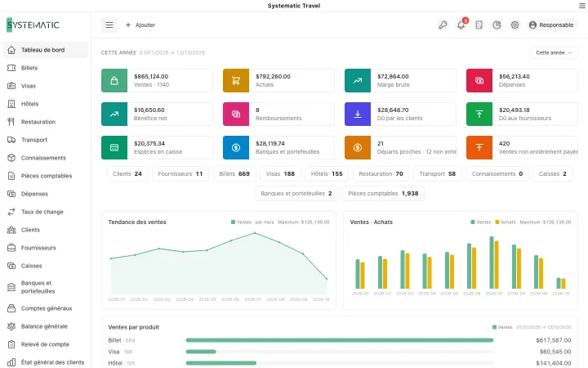
Task: Click the Achats yellow legend entry
Action: 506,222
